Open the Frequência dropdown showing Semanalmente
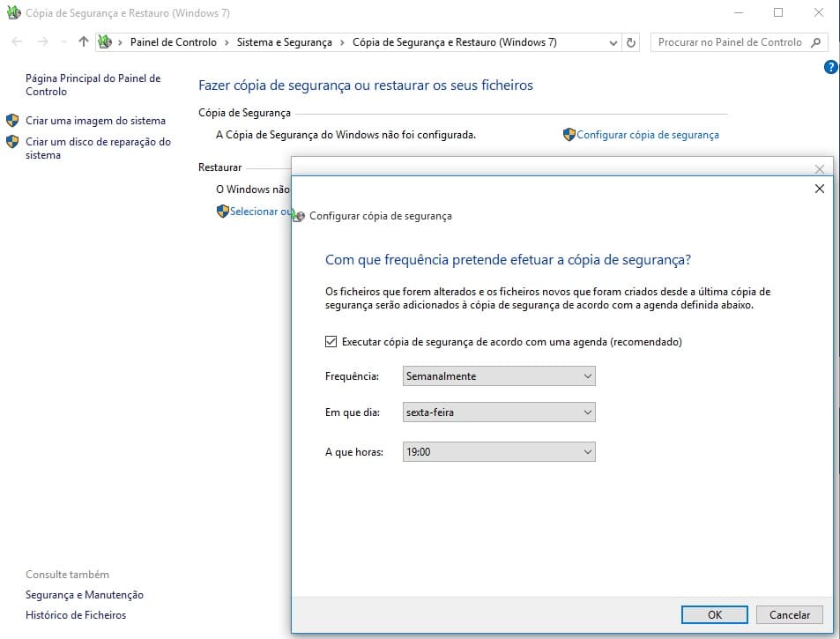The width and height of the screenshot is (840, 639). click(499, 376)
